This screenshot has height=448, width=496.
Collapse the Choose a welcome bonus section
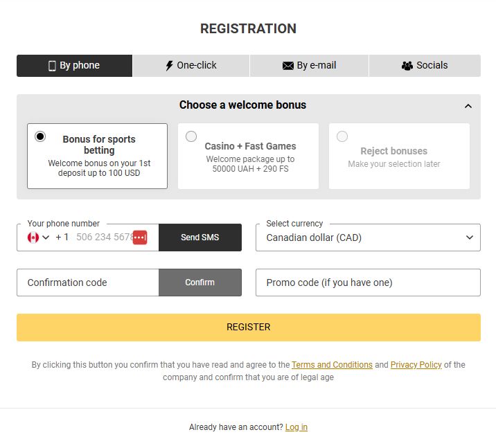[x=468, y=106]
